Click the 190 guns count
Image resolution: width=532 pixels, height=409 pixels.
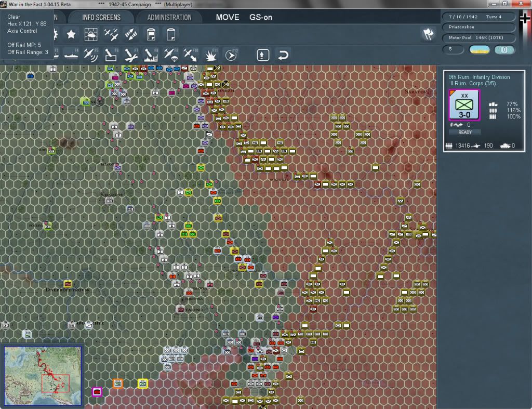(x=488, y=146)
